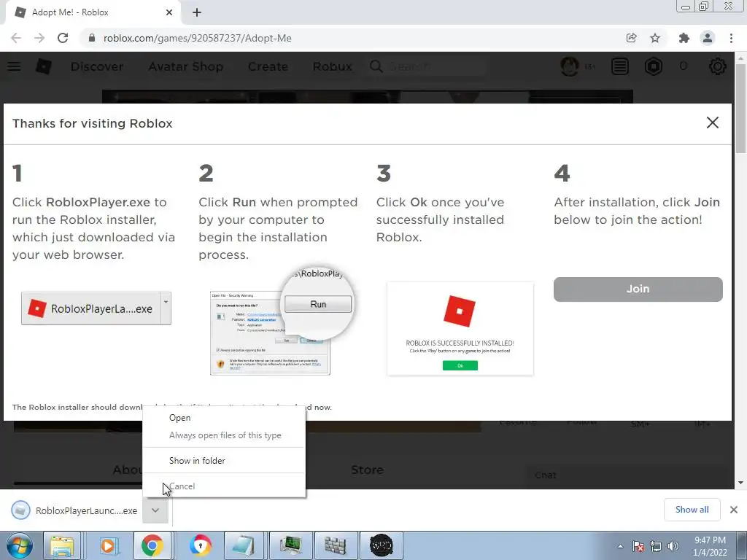Screen dimensions: 747x560
Task: Reload the page in Chrome
Action: [63, 38]
